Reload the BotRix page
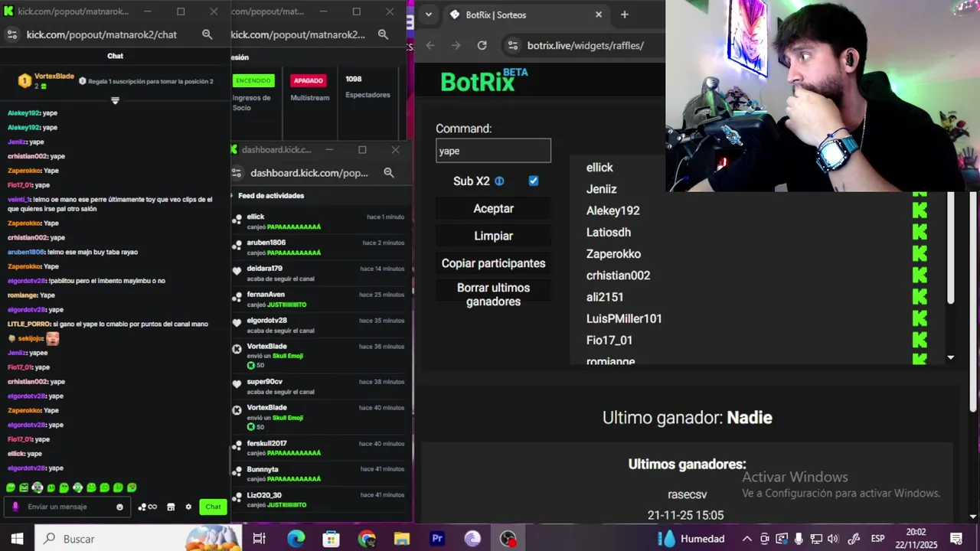 (x=482, y=45)
